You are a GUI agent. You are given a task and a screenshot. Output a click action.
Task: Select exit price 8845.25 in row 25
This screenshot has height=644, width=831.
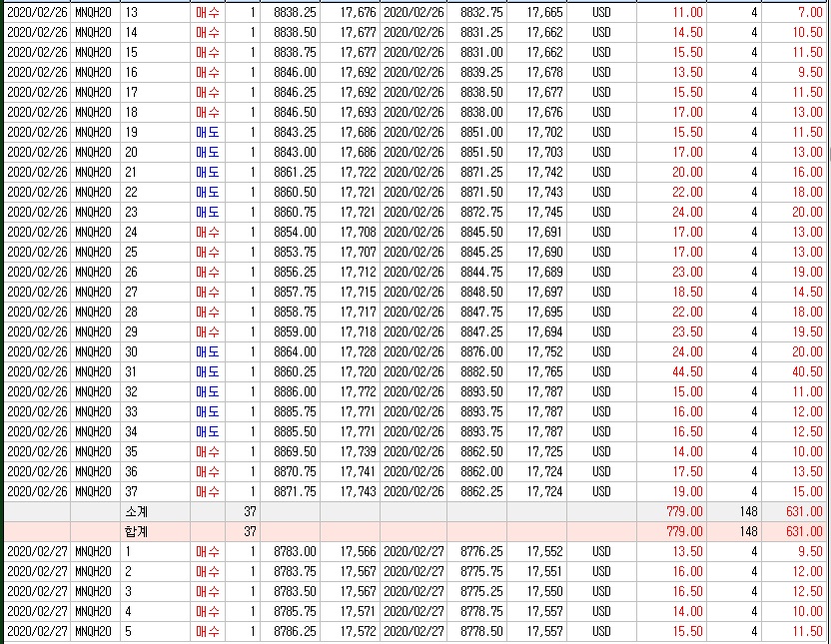point(481,252)
